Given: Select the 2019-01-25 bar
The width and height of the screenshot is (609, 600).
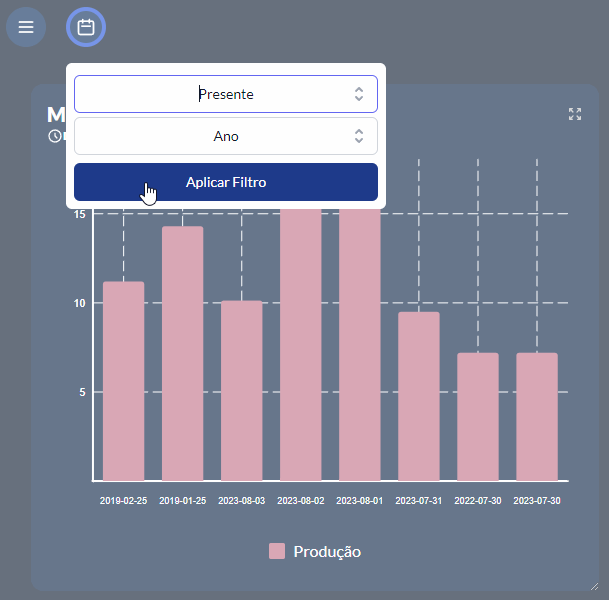Looking at the screenshot, I should [x=183, y=354].
